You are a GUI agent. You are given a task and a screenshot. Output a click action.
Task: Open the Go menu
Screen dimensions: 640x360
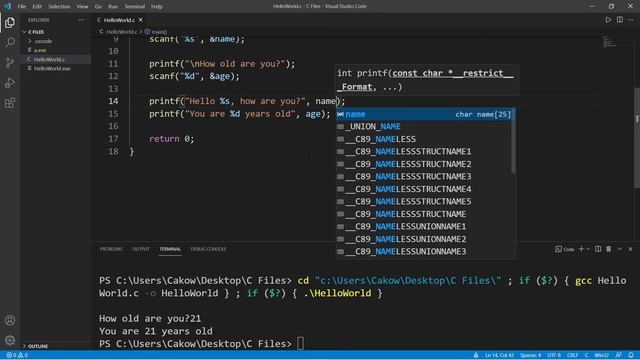[x=98, y=7]
